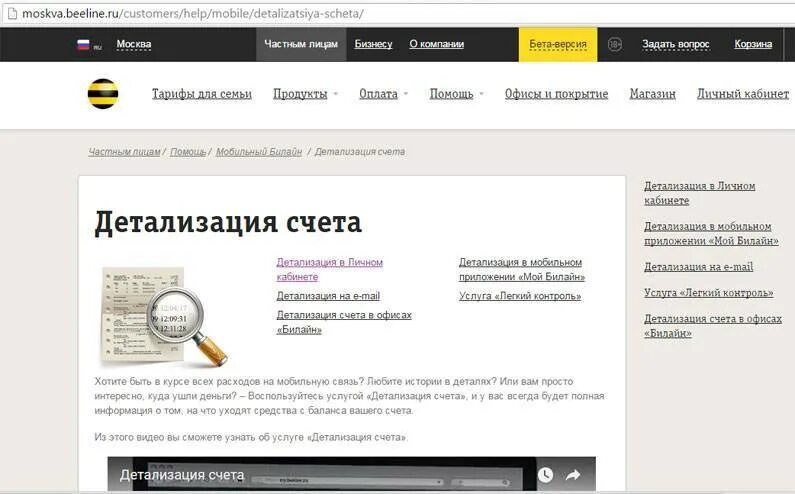The width and height of the screenshot is (795, 494).
Task: Open Тарифы для семьи menu item
Action: (x=202, y=94)
